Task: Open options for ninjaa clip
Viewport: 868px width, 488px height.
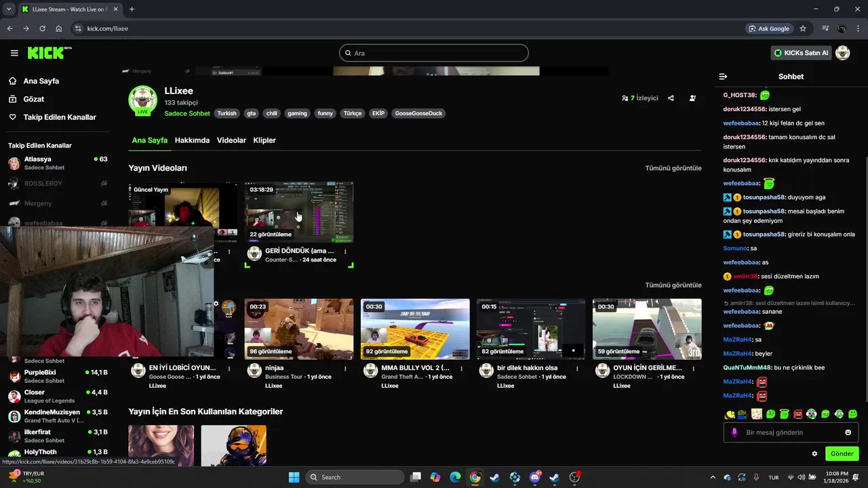Action: pyautogui.click(x=345, y=369)
